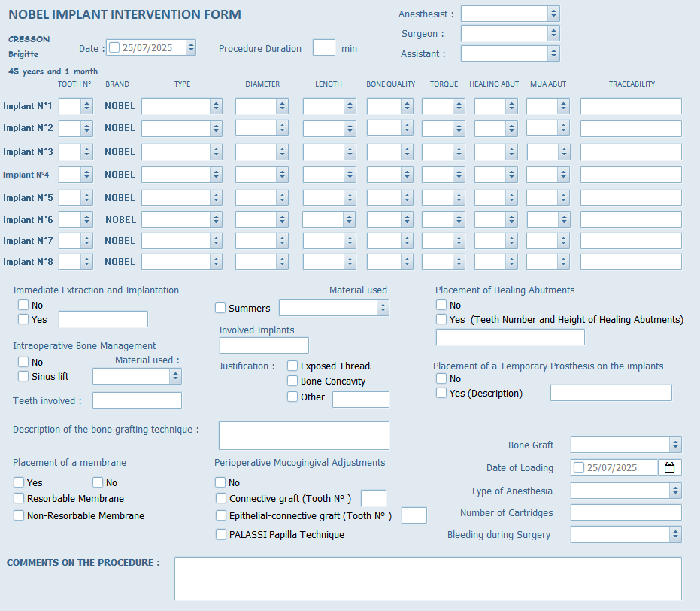Click the Number of Cartridges field
Image resolution: width=700 pixels, height=611 pixels.
pyautogui.click(x=626, y=512)
